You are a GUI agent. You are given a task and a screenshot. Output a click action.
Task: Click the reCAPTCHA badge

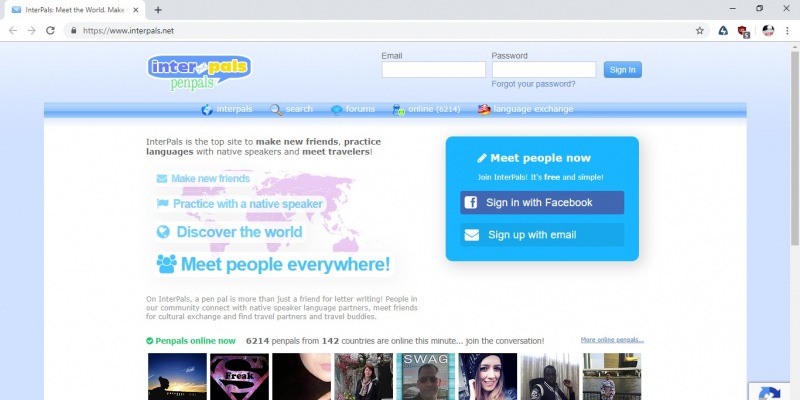(770, 392)
